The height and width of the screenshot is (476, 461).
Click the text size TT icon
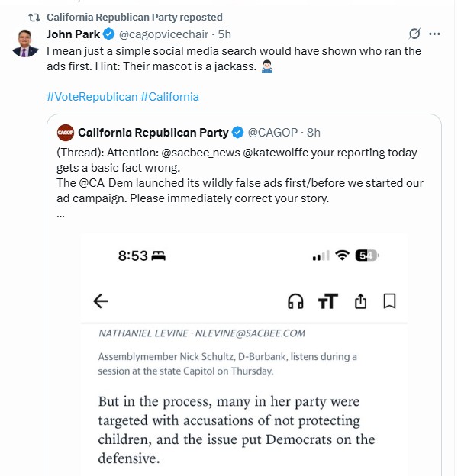[x=327, y=302]
